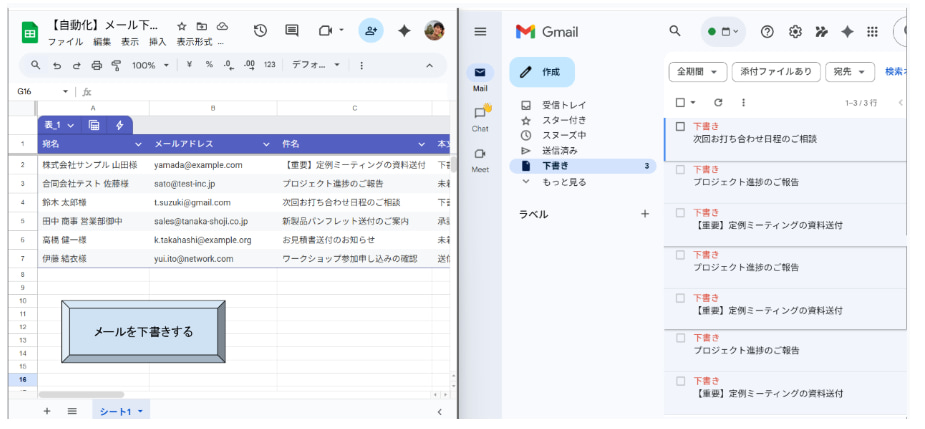
Task: Open Gmail settings gear
Action: point(795,32)
